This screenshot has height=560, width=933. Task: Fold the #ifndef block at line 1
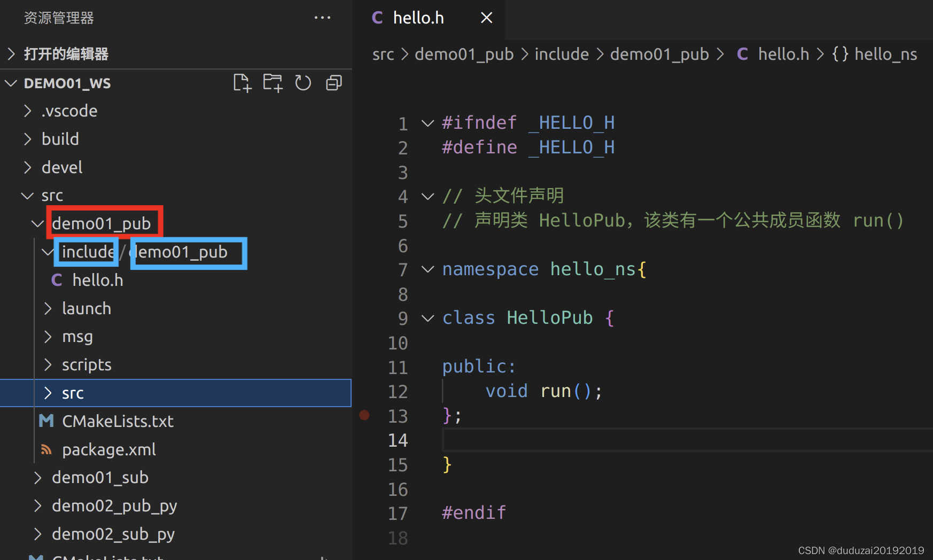click(x=427, y=123)
